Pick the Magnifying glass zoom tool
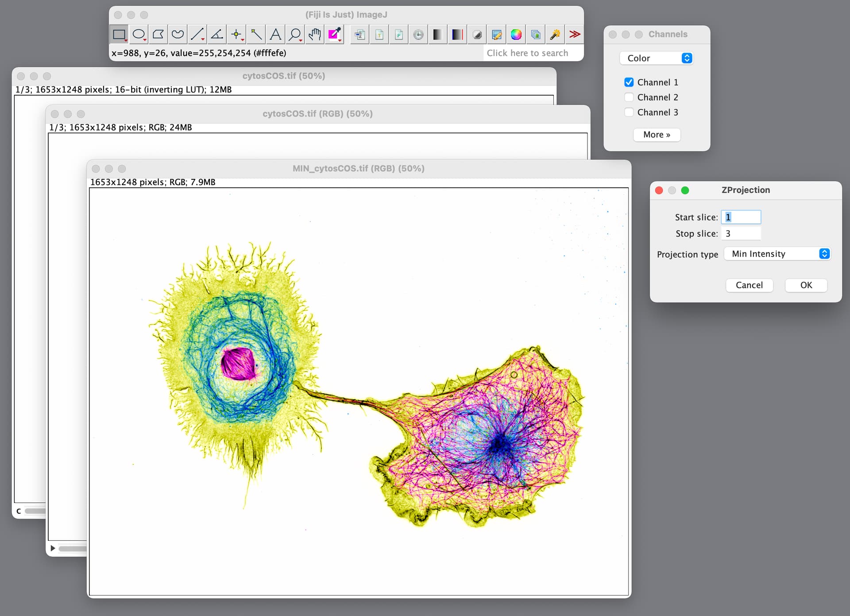The image size is (850, 616). pyautogui.click(x=295, y=35)
